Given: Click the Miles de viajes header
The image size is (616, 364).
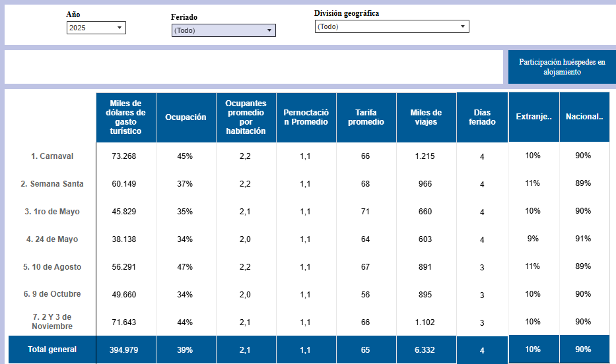Looking at the screenshot, I should point(426,117).
